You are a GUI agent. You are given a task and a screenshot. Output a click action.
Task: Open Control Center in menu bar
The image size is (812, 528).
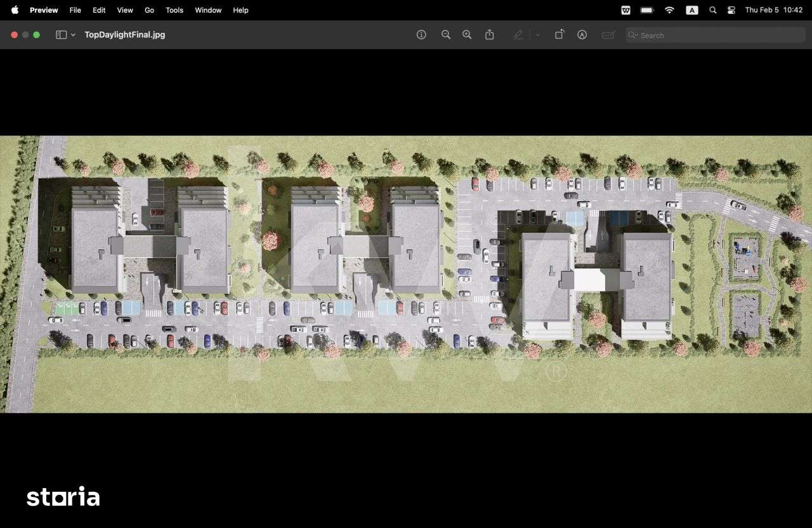(x=731, y=10)
